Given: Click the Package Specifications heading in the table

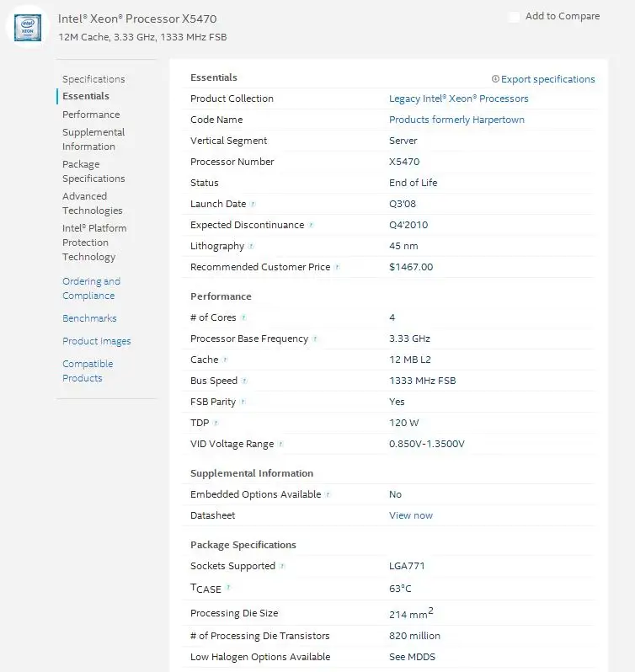Looking at the screenshot, I should pyautogui.click(x=243, y=545).
